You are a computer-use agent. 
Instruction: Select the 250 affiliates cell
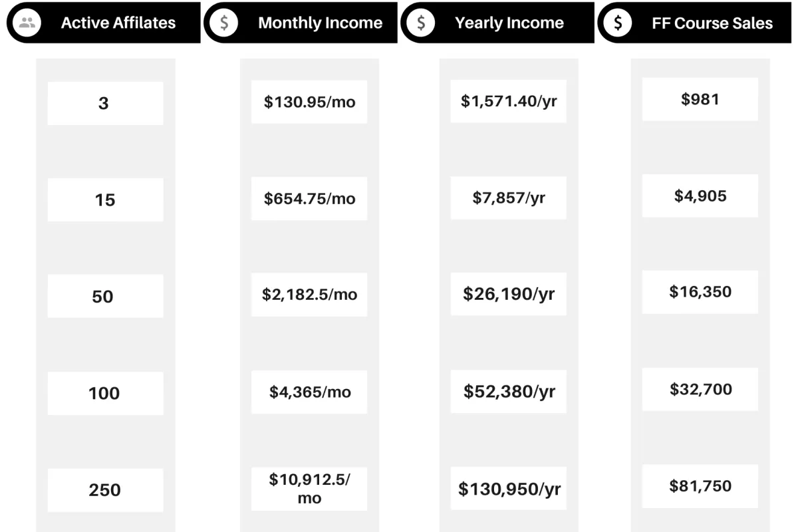pyautogui.click(x=105, y=490)
